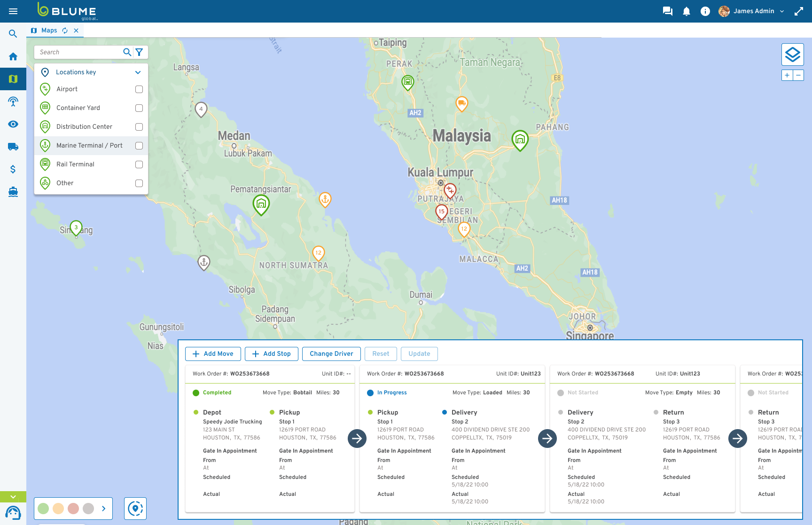
Task: Click the James Admin avatar
Action: 724,11
